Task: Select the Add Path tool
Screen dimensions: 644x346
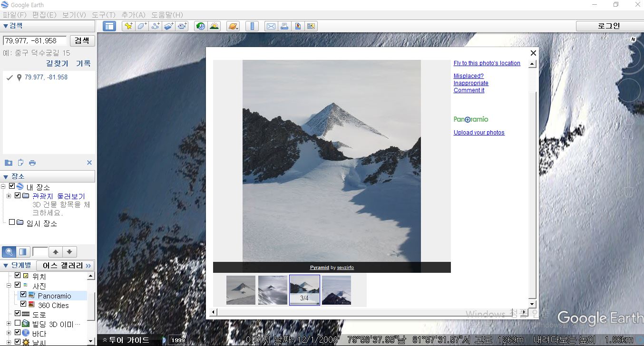Action: [156, 26]
